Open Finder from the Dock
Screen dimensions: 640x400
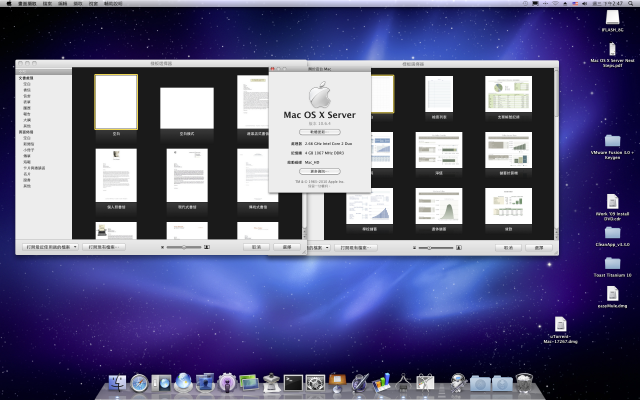[x=118, y=383]
